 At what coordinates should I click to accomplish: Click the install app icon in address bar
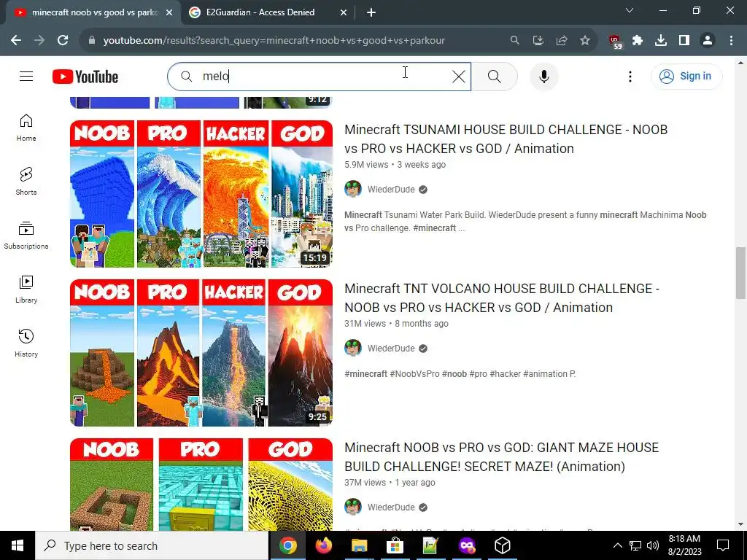538,41
